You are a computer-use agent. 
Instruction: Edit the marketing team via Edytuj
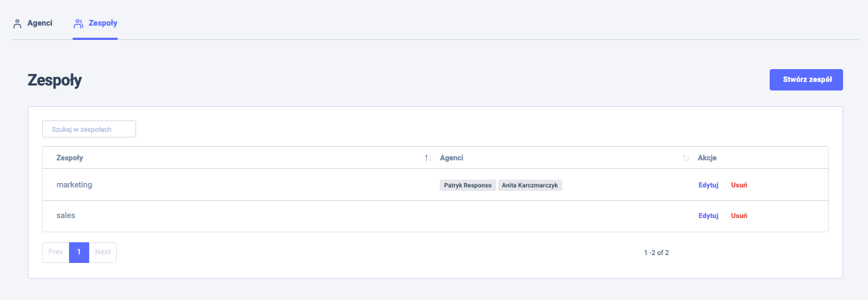pyautogui.click(x=708, y=185)
